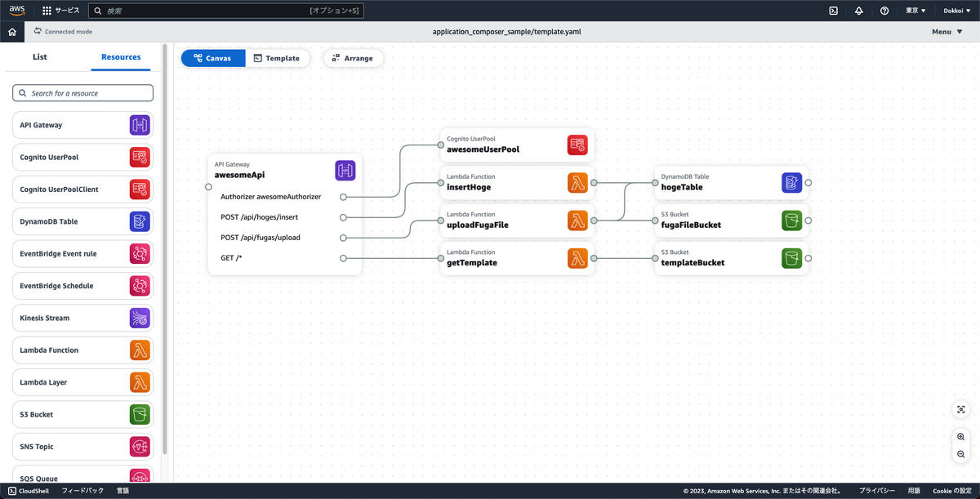Click the Authorizer awesomeAuthorizer port
This screenshot has width=980, height=499.
(x=343, y=197)
